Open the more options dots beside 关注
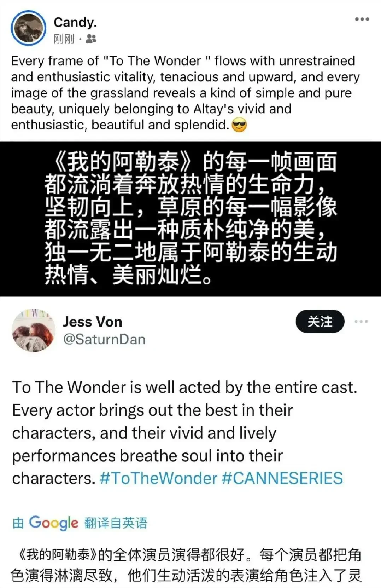The height and width of the screenshot is (588, 381). 361,321
